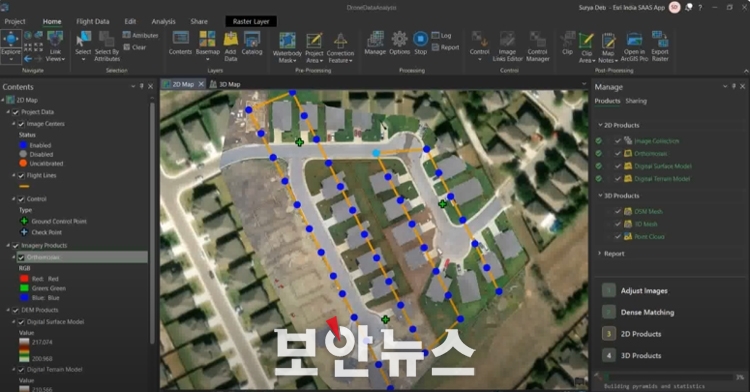Open the Basemap dropdown gallery

pyautogui.click(x=208, y=46)
